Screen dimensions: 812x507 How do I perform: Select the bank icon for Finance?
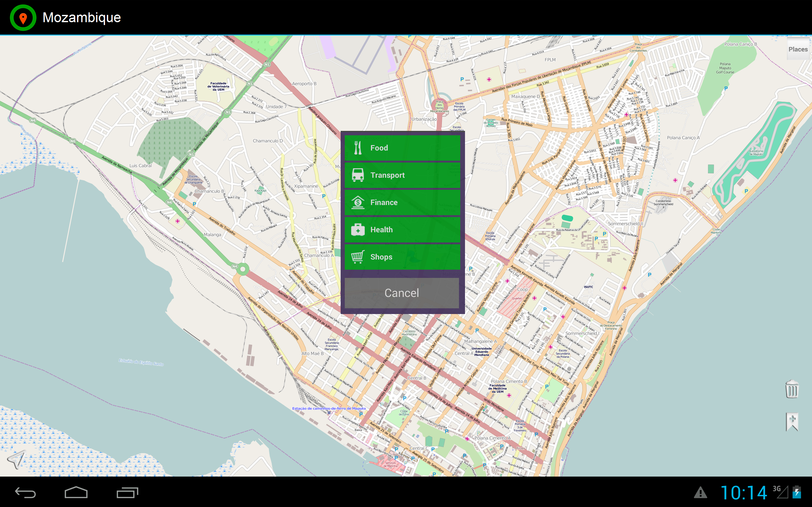[357, 202]
